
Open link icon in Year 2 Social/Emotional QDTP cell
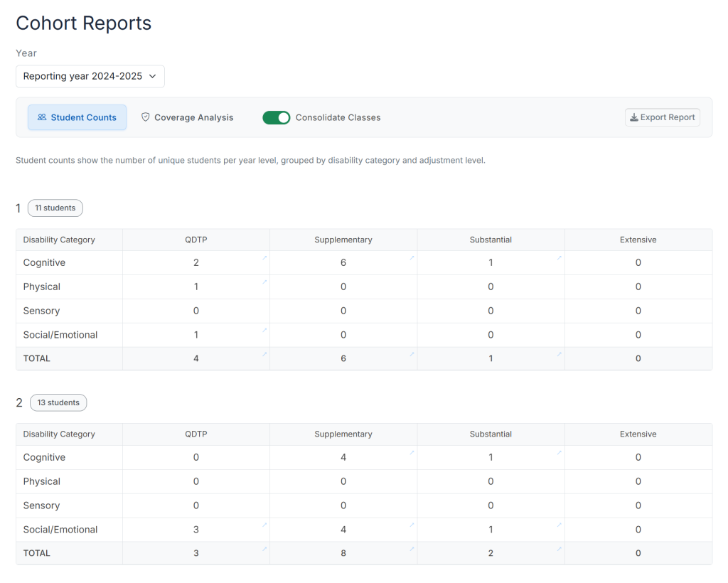tap(264, 525)
